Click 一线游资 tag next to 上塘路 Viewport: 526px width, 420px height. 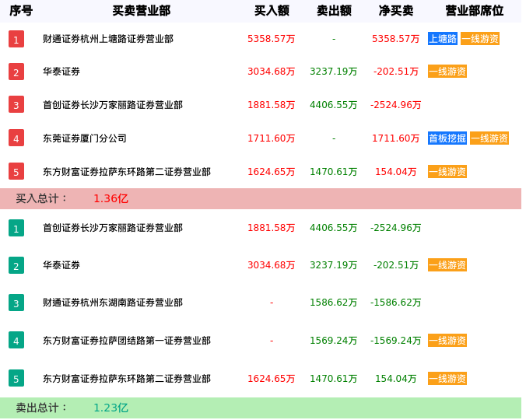coord(480,39)
